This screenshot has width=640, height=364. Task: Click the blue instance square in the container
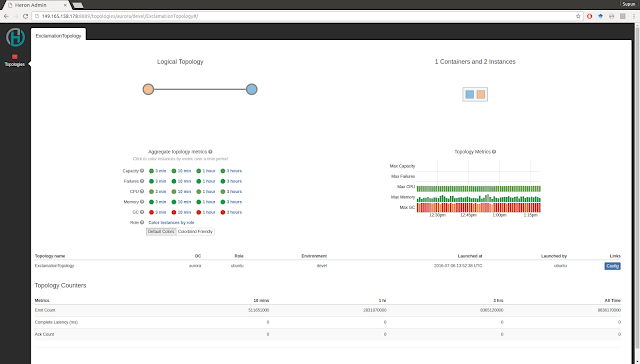tap(470, 94)
